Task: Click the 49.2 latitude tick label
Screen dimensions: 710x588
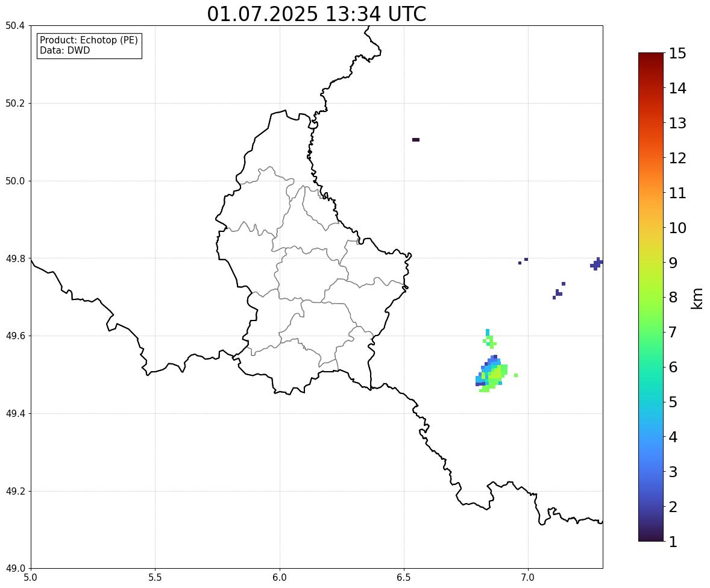Action: pyautogui.click(x=15, y=491)
